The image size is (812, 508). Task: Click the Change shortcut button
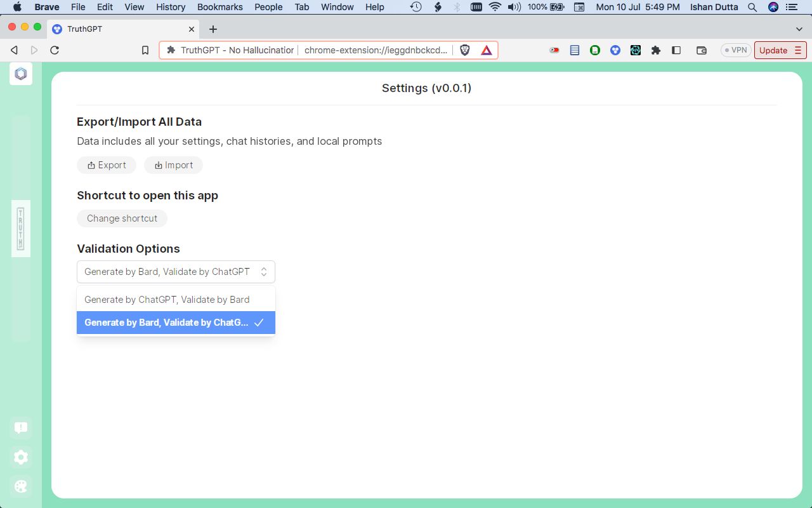(x=122, y=218)
